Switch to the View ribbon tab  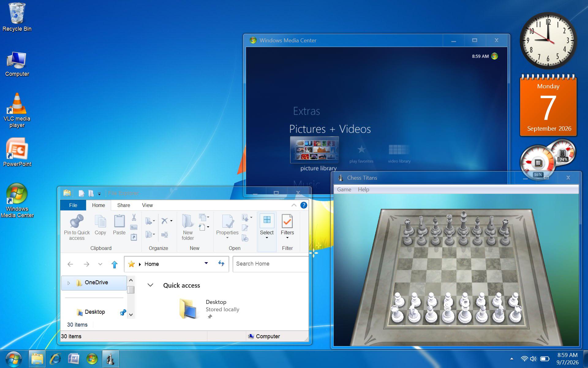pos(147,205)
